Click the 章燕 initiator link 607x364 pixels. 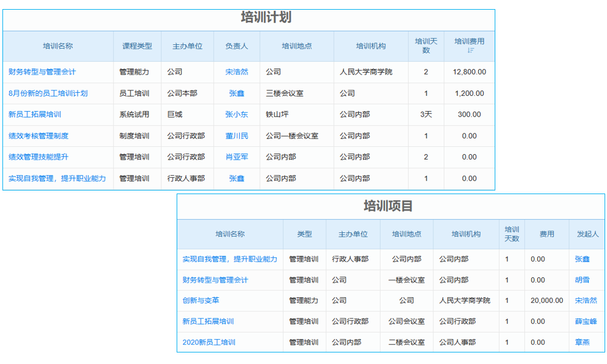click(585, 342)
